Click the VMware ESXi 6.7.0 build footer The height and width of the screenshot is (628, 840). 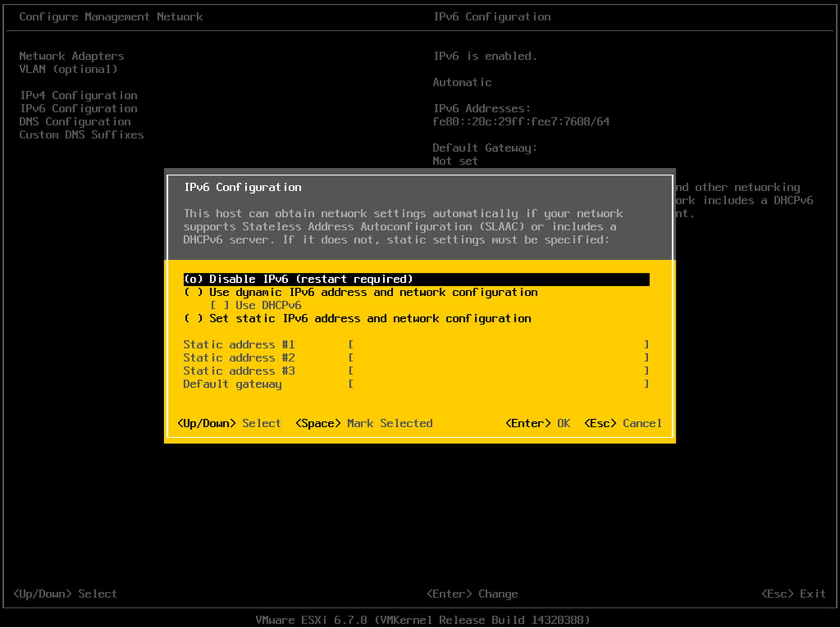click(x=422, y=620)
